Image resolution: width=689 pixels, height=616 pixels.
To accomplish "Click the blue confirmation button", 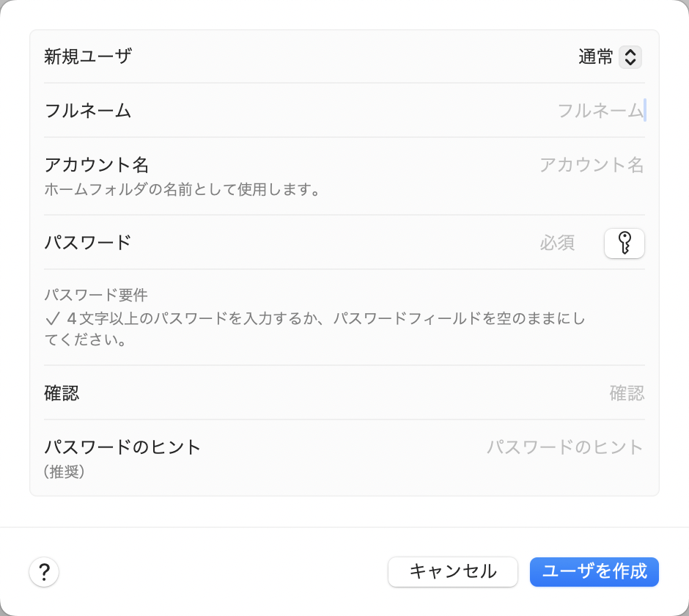I will click(x=594, y=572).
